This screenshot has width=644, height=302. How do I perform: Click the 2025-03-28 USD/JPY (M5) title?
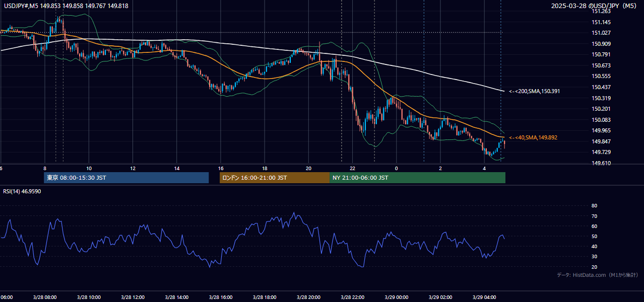coord(595,6)
